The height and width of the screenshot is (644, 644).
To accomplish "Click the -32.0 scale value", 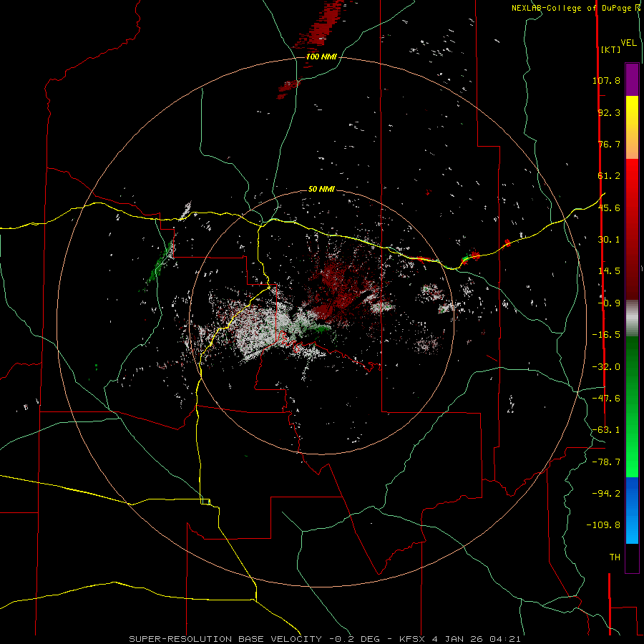I will point(606,367).
